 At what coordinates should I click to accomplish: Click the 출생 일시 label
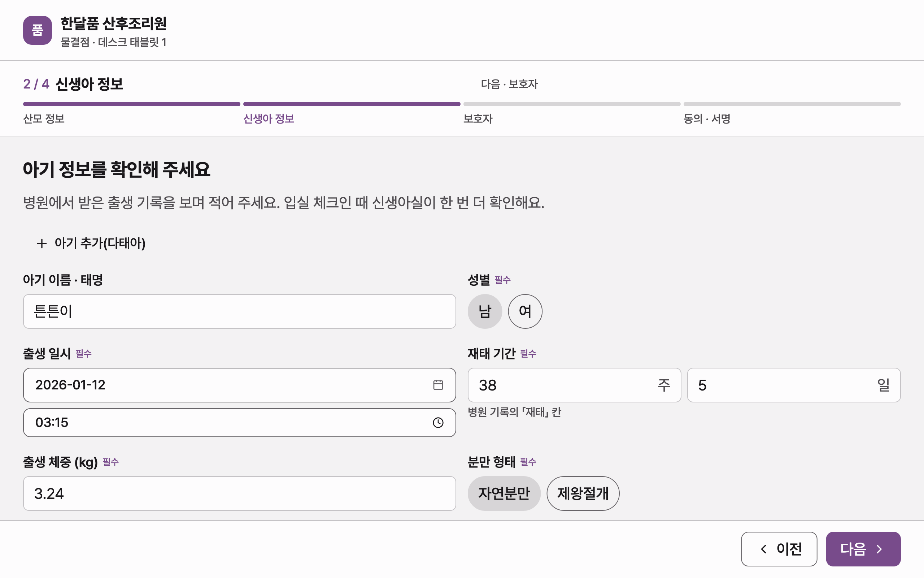click(47, 354)
